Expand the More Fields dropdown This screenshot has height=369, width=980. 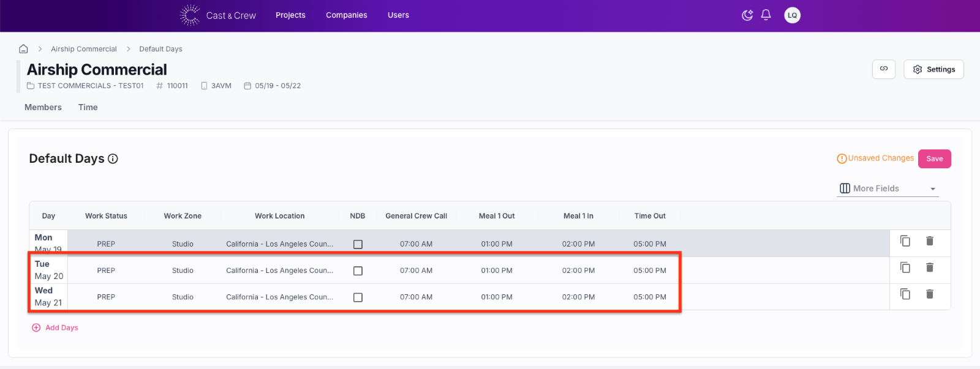click(888, 188)
